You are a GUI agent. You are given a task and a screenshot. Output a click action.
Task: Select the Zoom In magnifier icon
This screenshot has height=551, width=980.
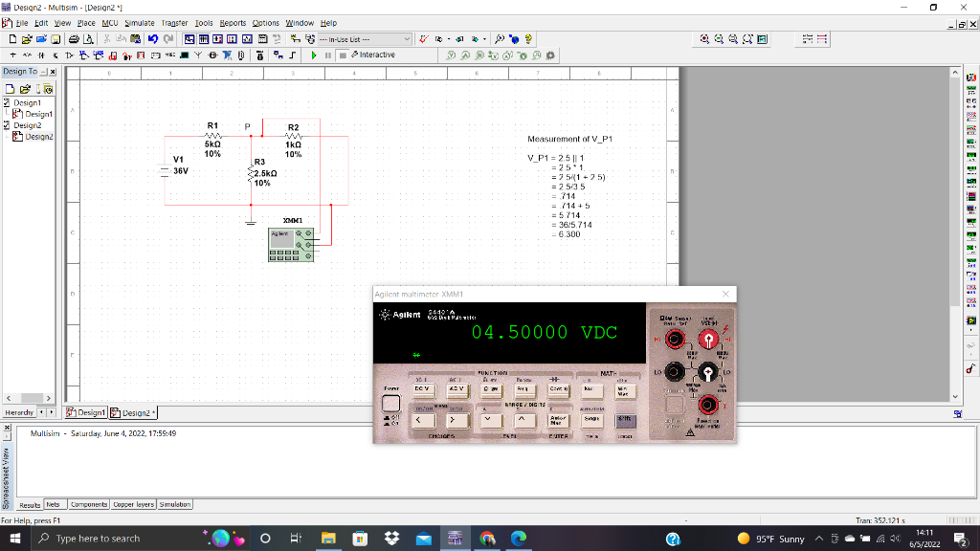coord(704,39)
